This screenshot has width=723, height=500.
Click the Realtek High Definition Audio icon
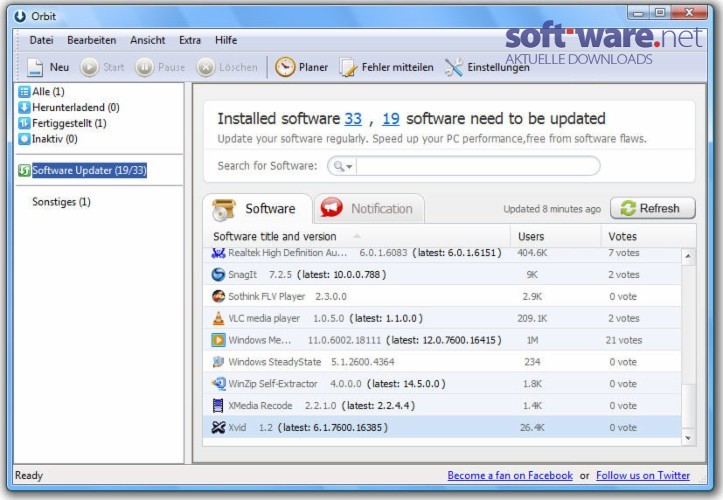click(218, 253)
